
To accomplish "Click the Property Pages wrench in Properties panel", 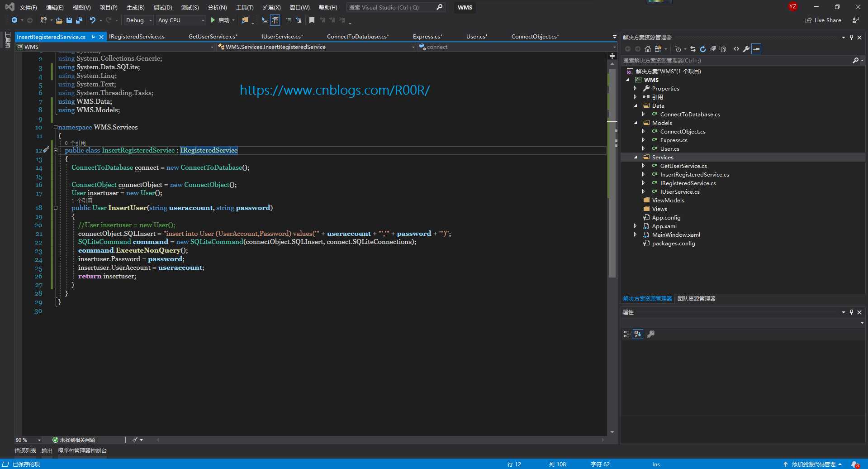I will point(651,334).
